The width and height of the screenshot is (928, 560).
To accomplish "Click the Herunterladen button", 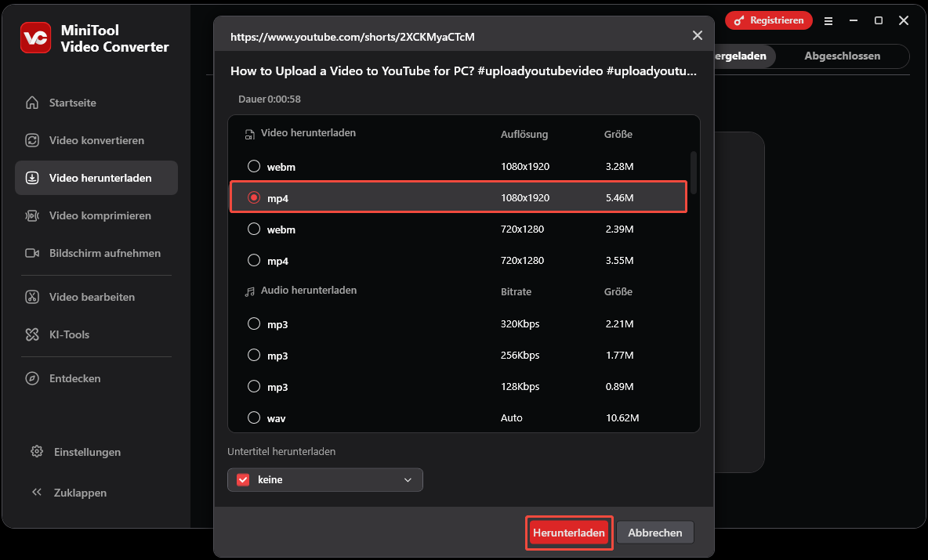I will (x=569, y=533).
